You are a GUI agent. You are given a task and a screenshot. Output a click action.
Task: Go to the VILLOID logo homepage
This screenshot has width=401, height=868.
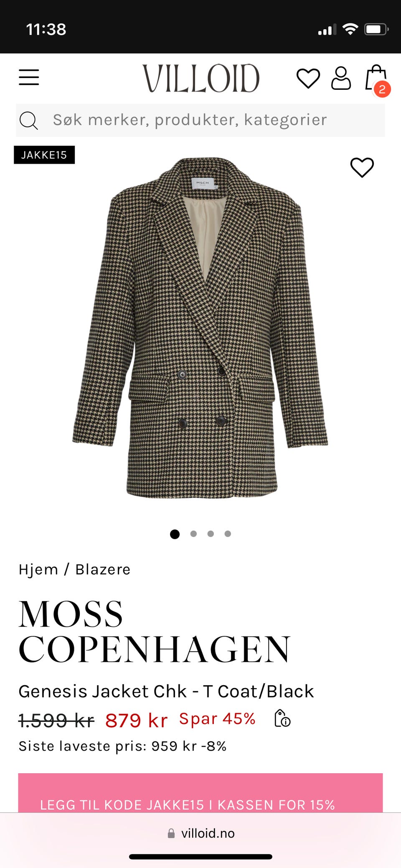pyautogui.click(x=201, y=78)
